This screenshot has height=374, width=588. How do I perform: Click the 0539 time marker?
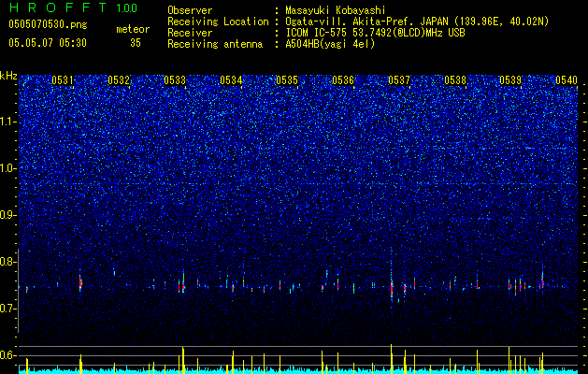tap(510, 79)
